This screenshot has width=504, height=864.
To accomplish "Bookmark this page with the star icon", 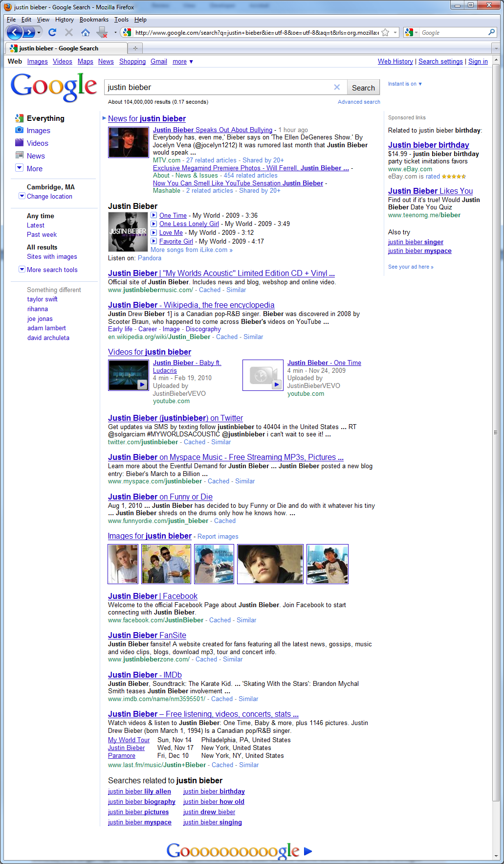I will [x=385, y=32].
